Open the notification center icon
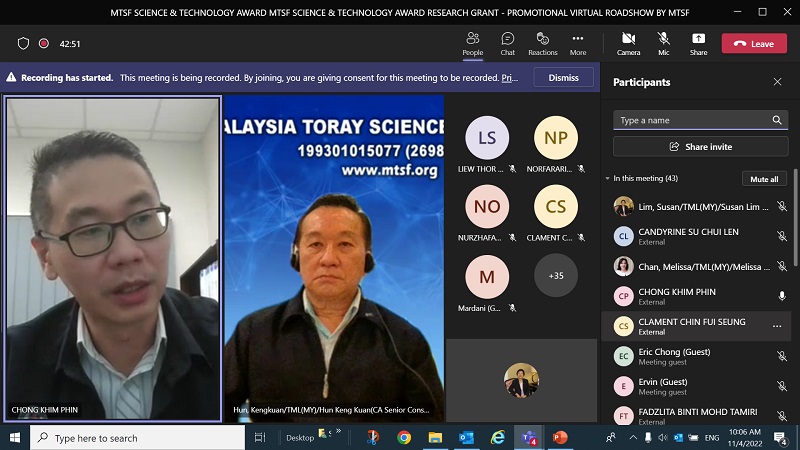 coord(780,437)
